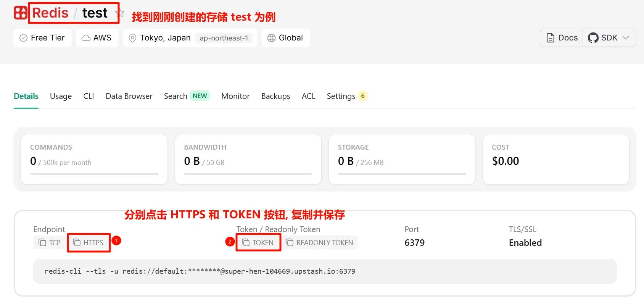
Task: Click the NEW badge on Search
Action: coord(200,96)
